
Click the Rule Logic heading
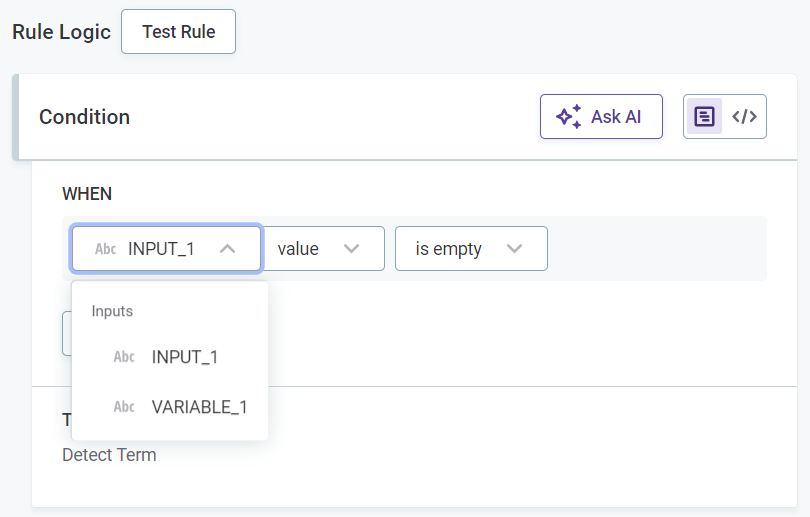coord(61,32)
